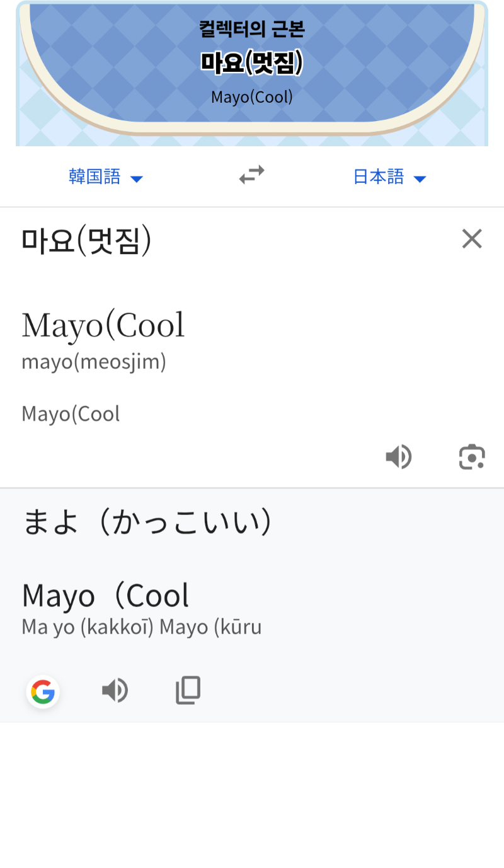Tap the large Mayo(Cool suggestion text
This screenshot has height=868, width=504.
[x=103, y=325]
